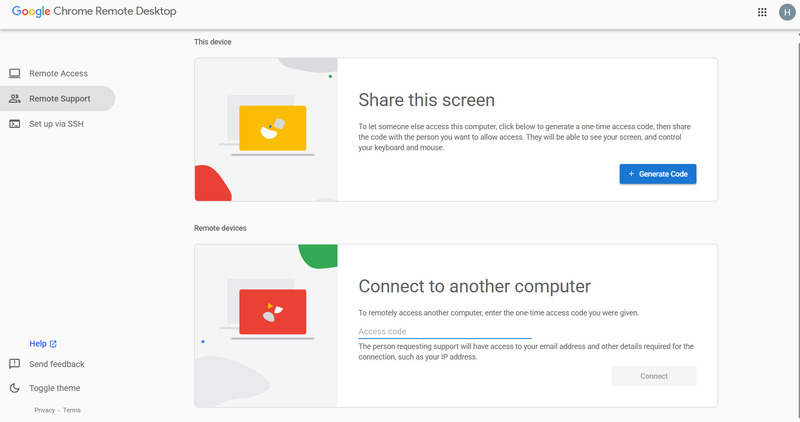Click the Generate Code button
Screen dimensions: 800x422
pos(658,174)
